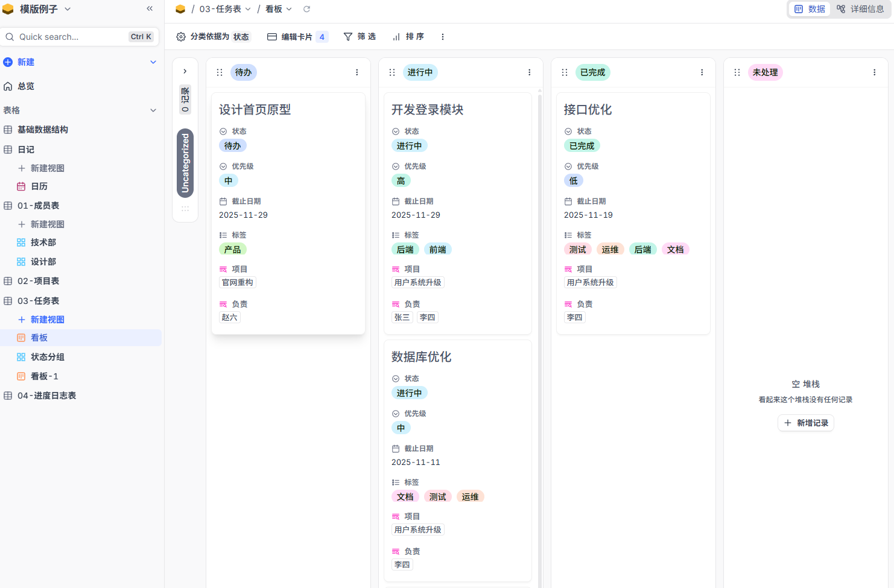Open the 排序 sort tool
Viewport: 894px width, 588px height.
tap(408, 37)
